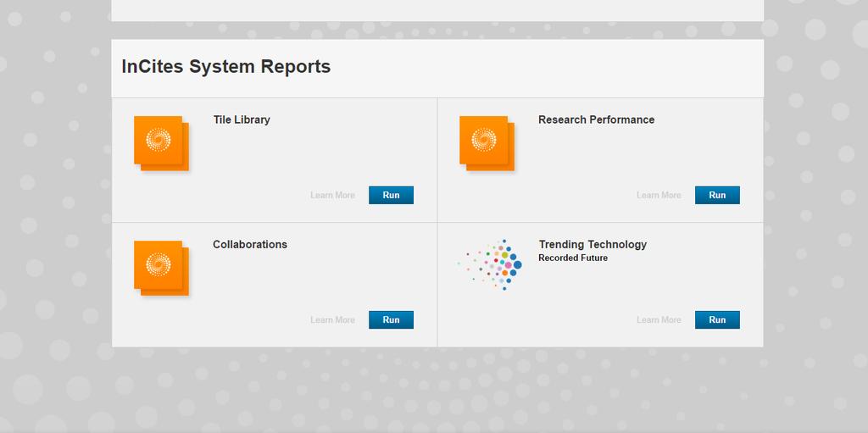Click the Trending Technology colorful dots logo
The height and width of the screenshot is (433, 868).
coord(490,265)
